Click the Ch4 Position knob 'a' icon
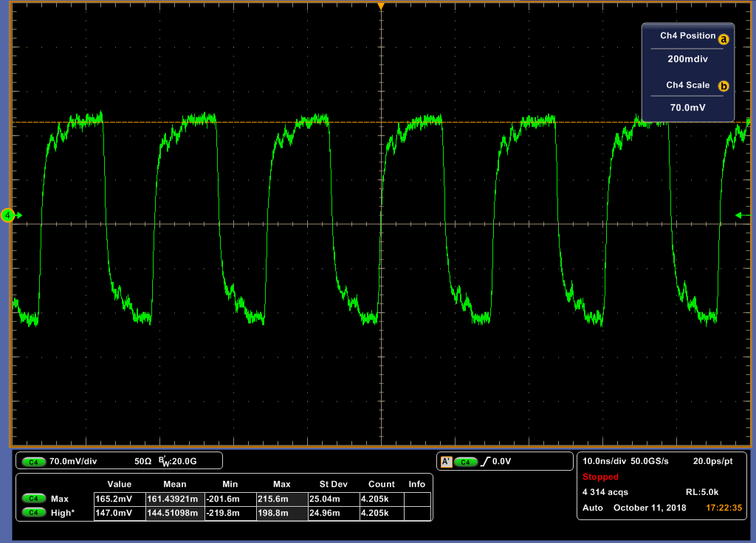Viewport: 756px width, 543px height. pos(724,39)
